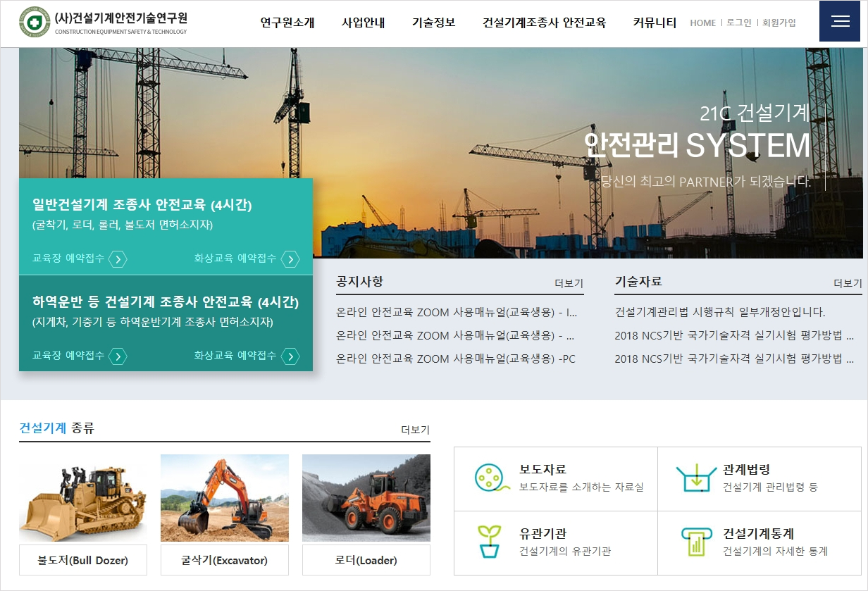Click circle arrow beside 하역운반 화상교육 예약접수
868x591 pixels.
coord(289,356)
